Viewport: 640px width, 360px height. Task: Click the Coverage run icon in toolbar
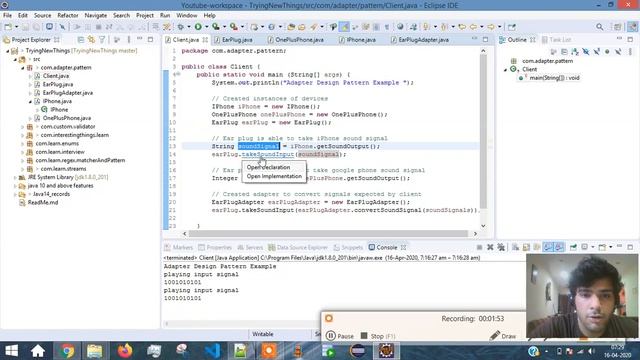tap(216, 27)
